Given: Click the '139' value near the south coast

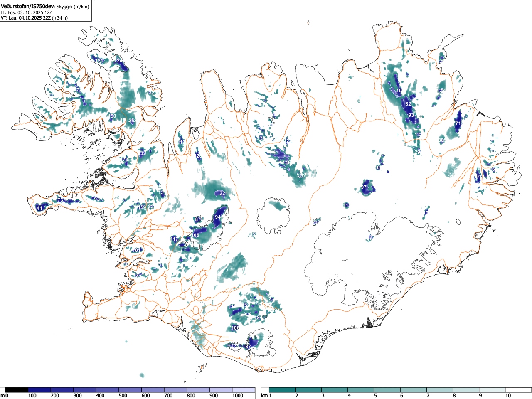Looking at the screenshot, I should [235, 346].
